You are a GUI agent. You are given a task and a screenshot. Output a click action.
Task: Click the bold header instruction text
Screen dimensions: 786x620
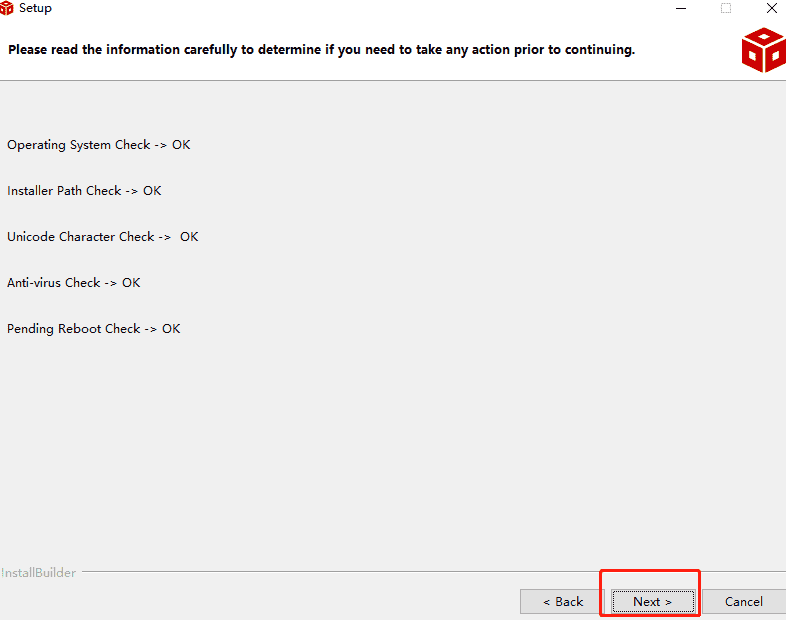pos(322,50)
